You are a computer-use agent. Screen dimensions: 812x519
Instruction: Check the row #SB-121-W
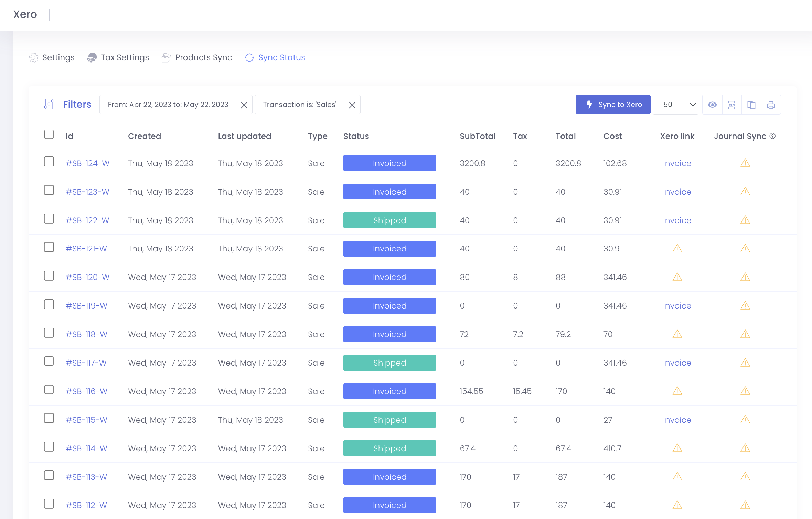[49, 247]
